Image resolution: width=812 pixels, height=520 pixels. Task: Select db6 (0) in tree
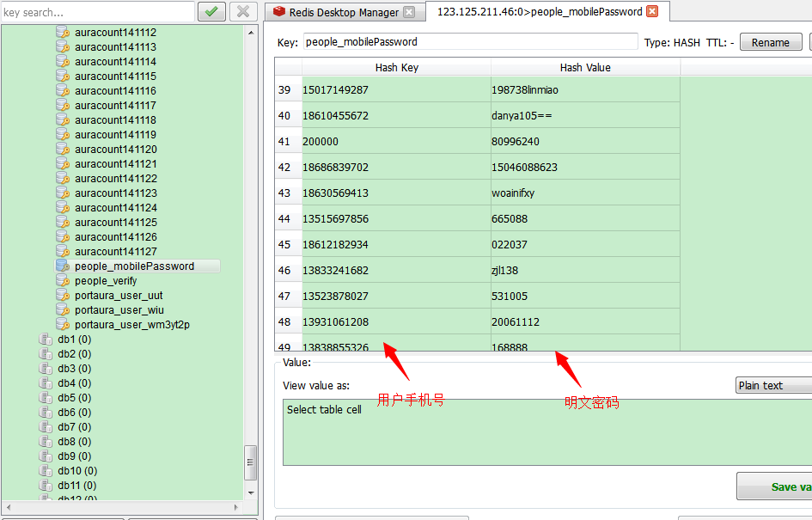tap(75, 413)
